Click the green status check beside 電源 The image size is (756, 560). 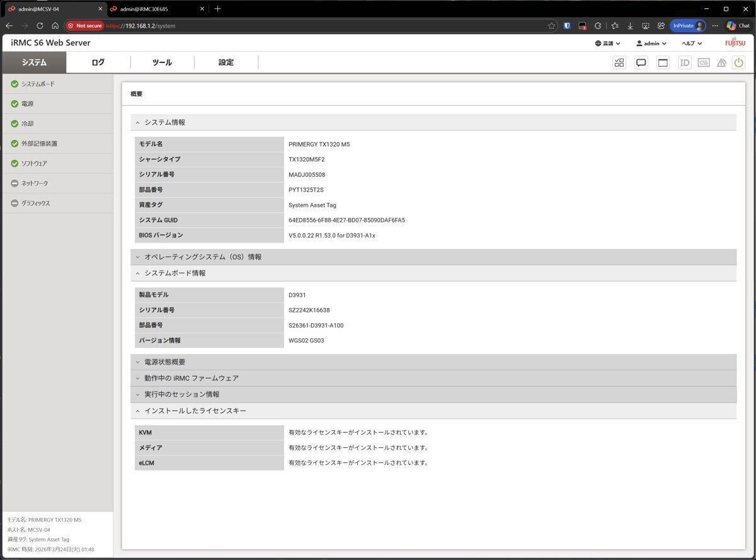tap(16, 103)
